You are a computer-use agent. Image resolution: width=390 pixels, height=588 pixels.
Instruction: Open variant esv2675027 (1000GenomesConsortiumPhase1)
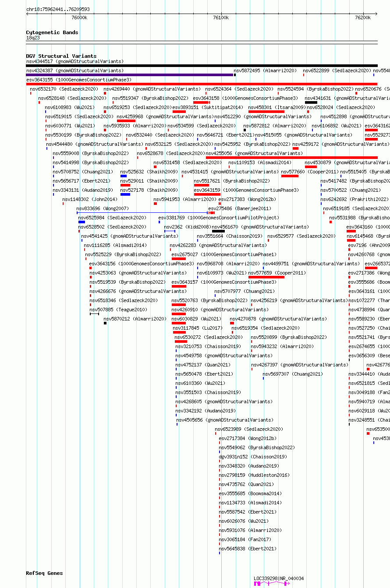224,254
